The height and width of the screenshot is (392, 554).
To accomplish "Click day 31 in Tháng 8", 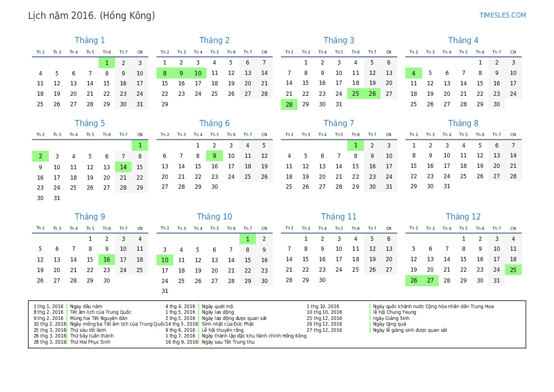I will click(446, 186).
